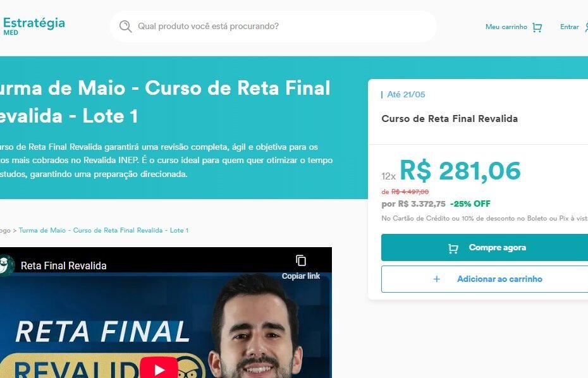The width and height of the screenshot is (588, 378).
Task: Open the shopping cart icon
Action: pos(537,27)
